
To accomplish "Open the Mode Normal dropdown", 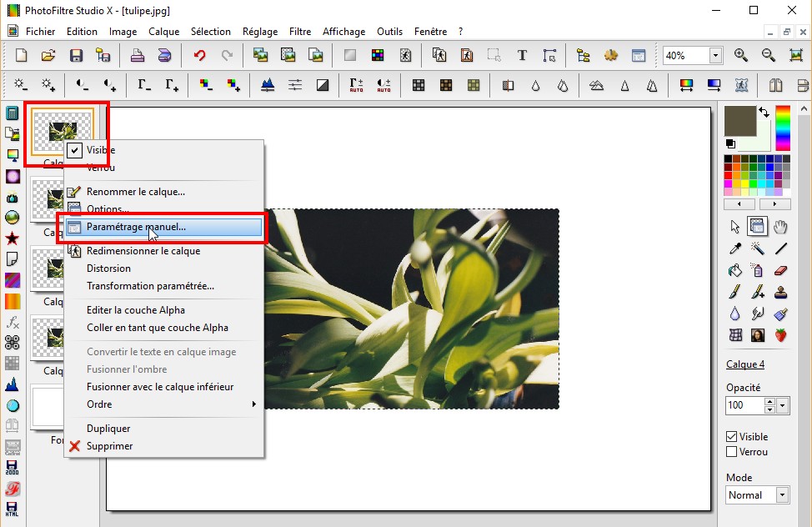I will (782, 495).
